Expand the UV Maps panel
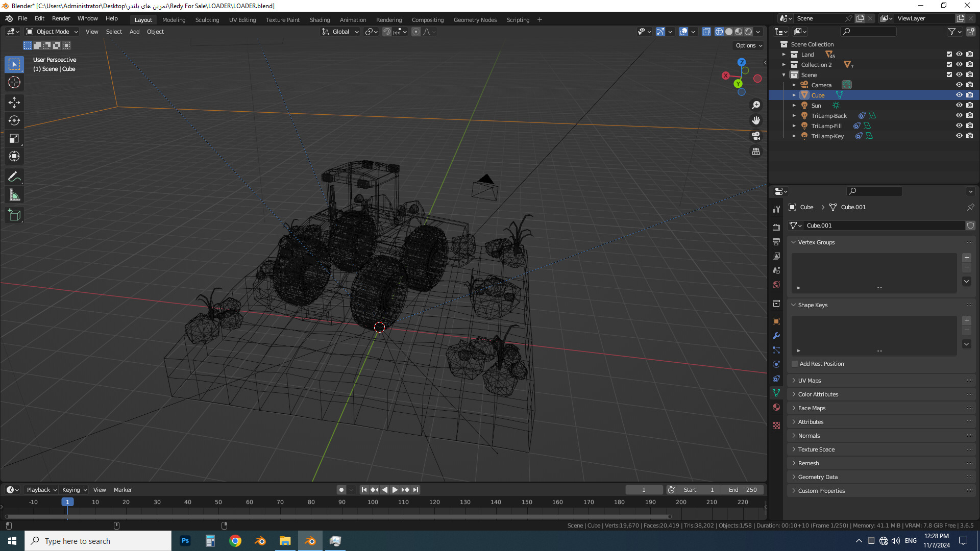The height and width of the screenshot is (551, 980). [x=810, y=381]
